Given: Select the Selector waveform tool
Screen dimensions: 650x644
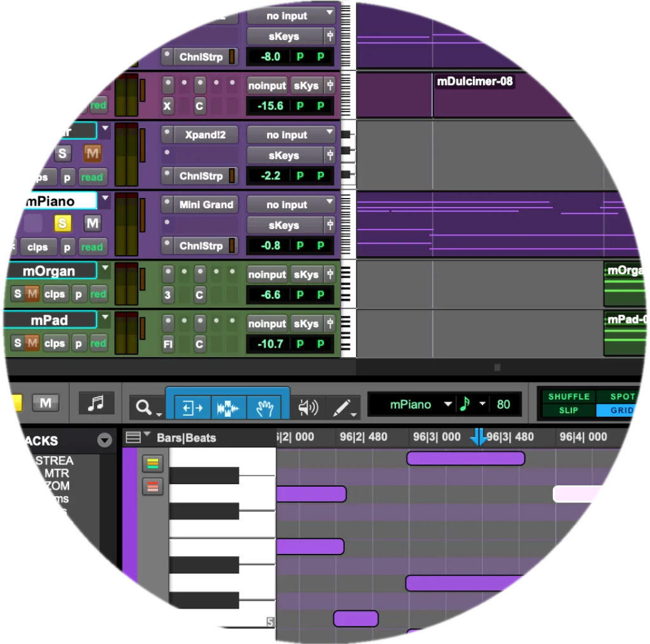Looking at the screenshot, I should coord(228,407).
